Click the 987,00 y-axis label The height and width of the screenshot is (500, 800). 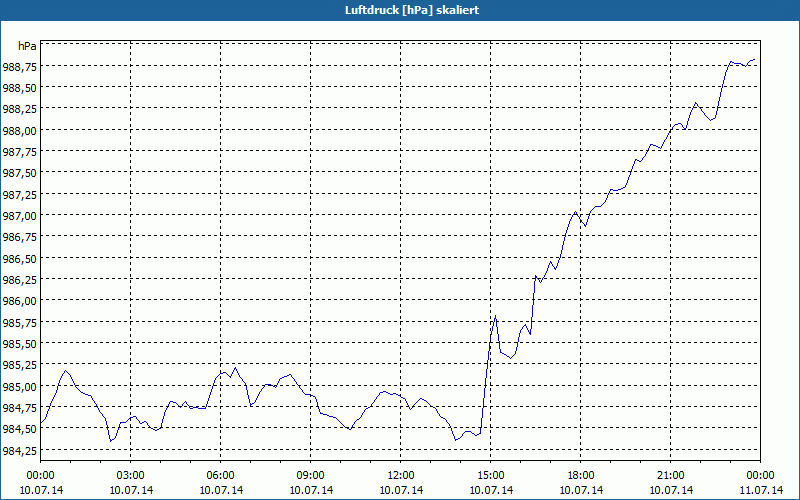click(20, 215)
